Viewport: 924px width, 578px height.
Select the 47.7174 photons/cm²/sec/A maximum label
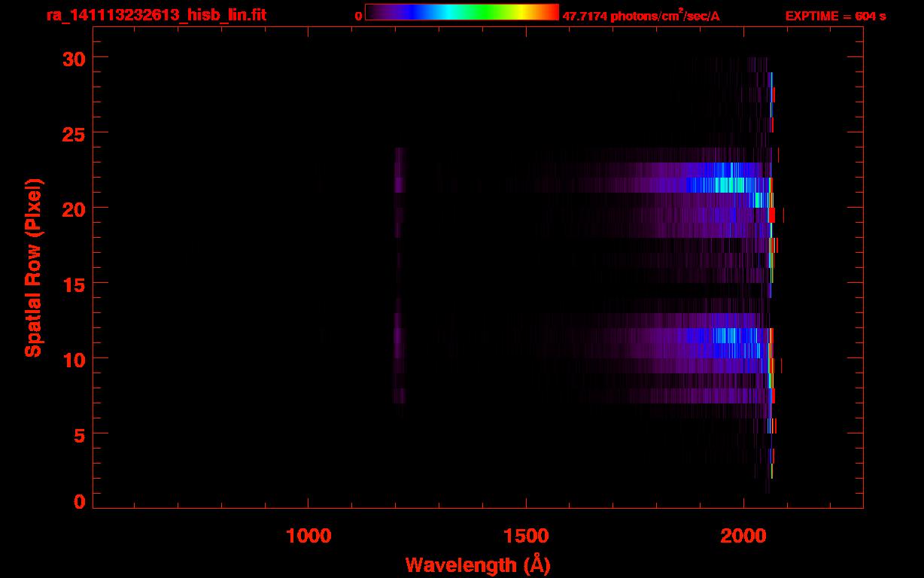tap(641, 16)
